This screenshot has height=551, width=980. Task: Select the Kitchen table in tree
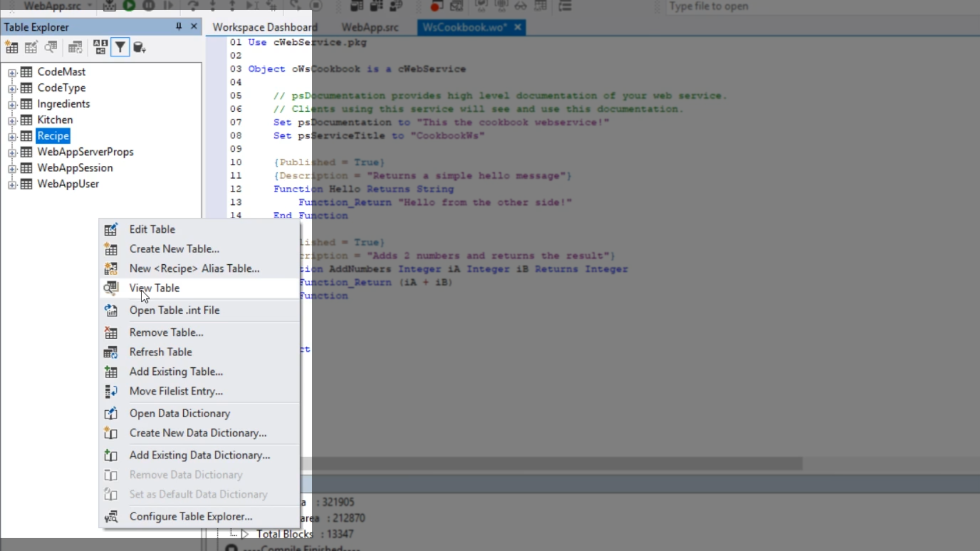tap(55, 120)
